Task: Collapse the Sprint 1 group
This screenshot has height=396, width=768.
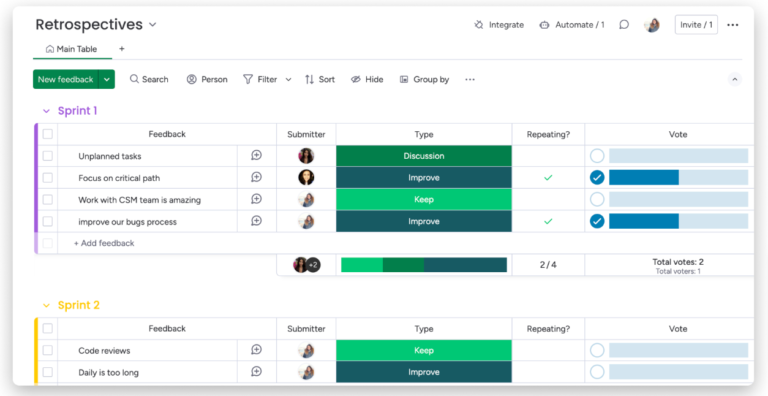Action: (x=46, y=111)
